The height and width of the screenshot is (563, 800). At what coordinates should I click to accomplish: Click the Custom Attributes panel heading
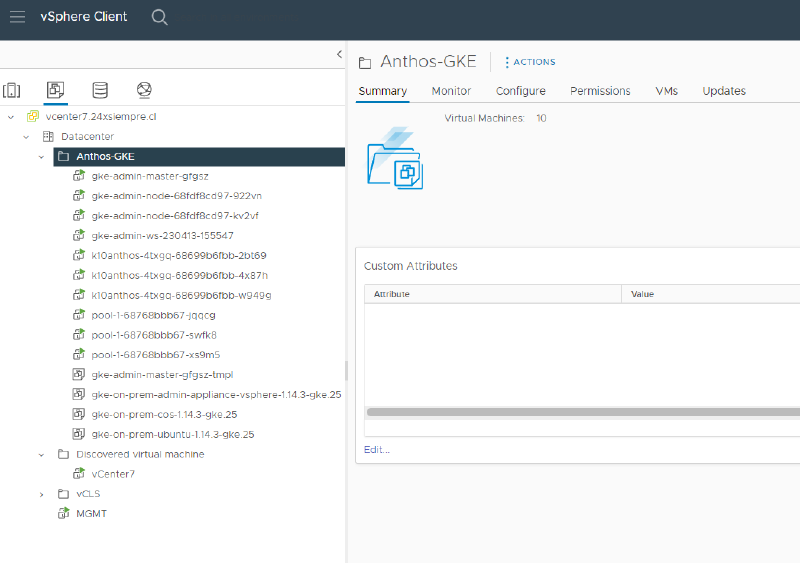[x=411, y=265]
